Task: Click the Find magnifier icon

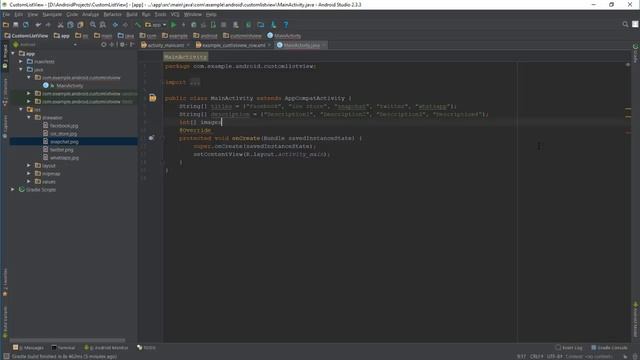Action: tap(93, 25)
